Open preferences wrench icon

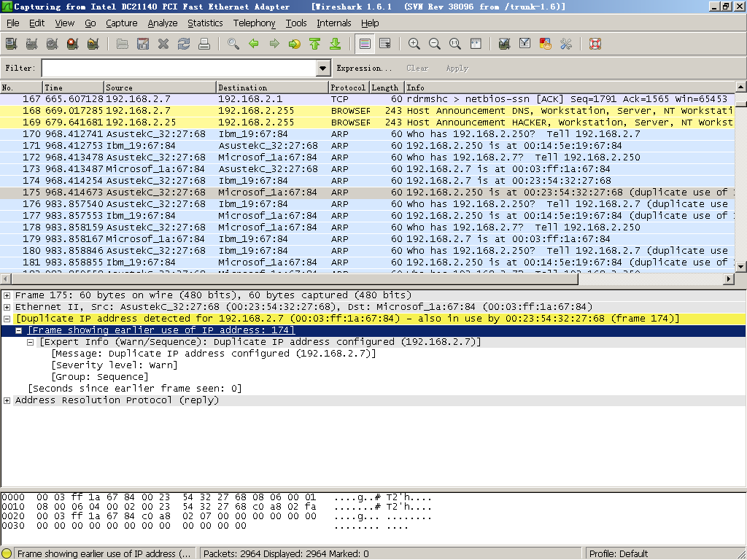566,44
